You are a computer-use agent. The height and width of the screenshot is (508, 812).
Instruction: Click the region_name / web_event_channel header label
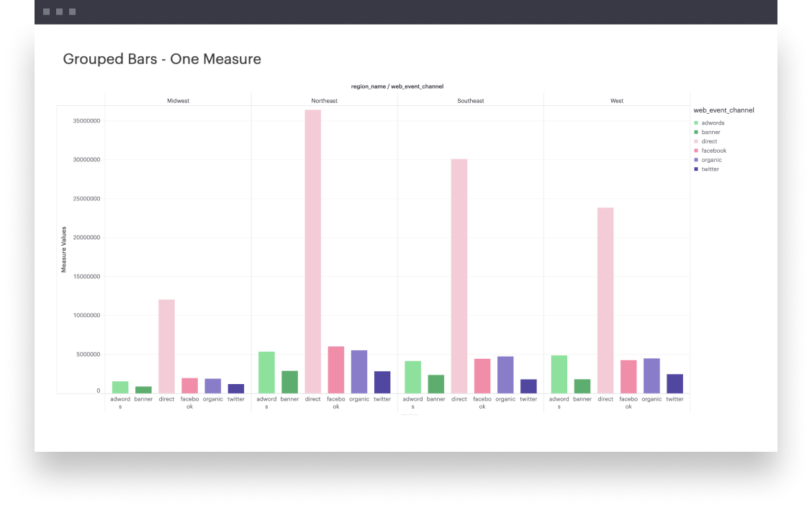[x=397, y=86]
